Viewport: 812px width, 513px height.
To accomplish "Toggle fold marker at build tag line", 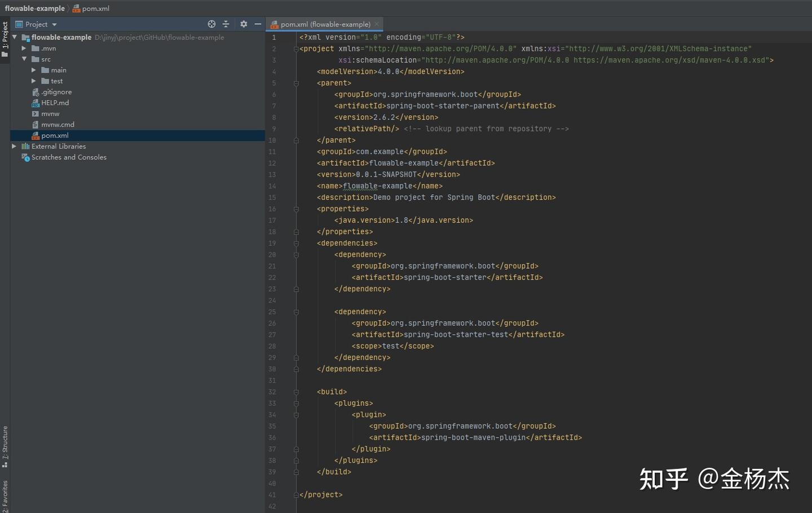I will [296, 392].
